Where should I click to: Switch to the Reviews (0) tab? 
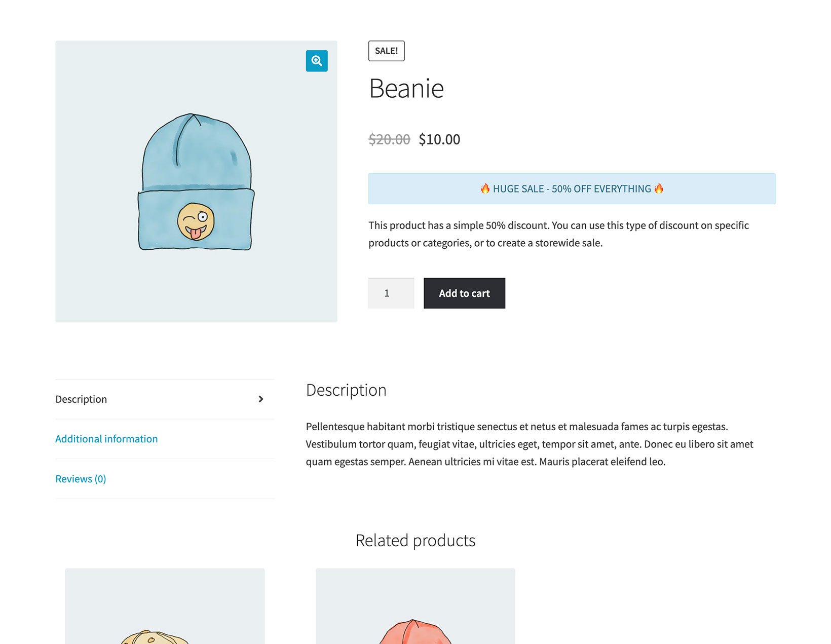click(80, 478)
